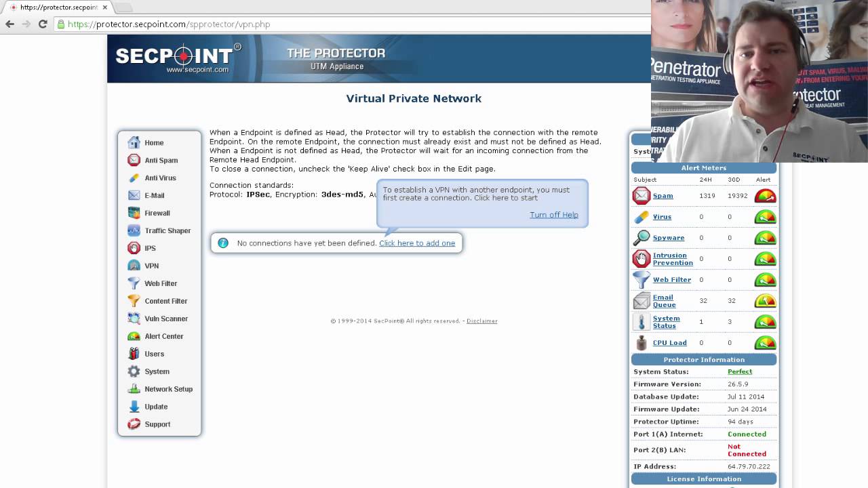The image size is (868, 488).
Task: Select VPN in the sidebar menu
Action: (151, 266)
